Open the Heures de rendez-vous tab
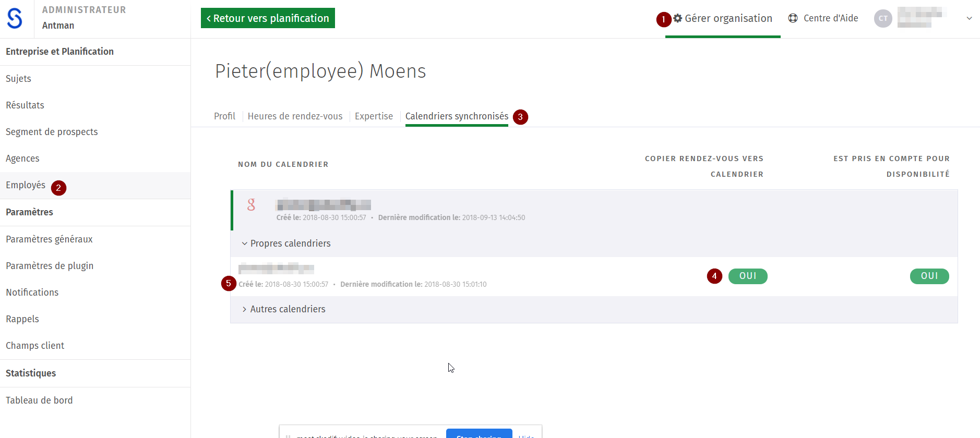The width and height of the screenshot is (980, 438). click(x=295, y=116)
